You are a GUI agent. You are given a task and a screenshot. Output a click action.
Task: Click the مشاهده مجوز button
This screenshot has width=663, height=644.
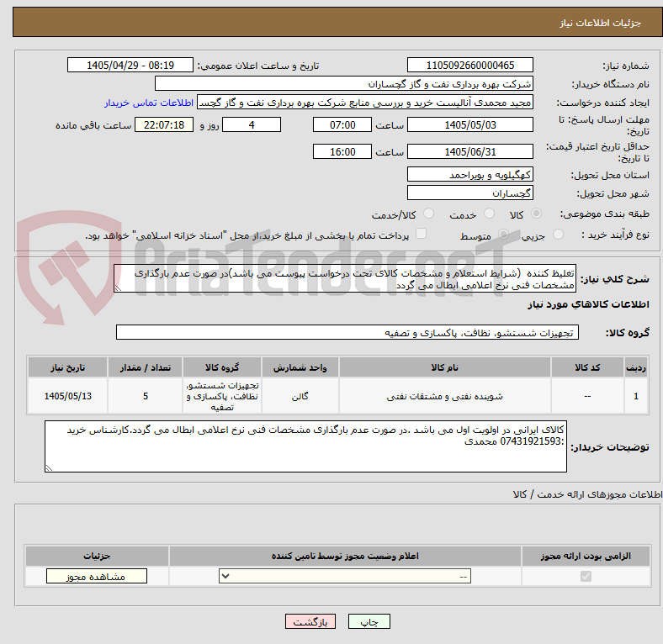97,577
